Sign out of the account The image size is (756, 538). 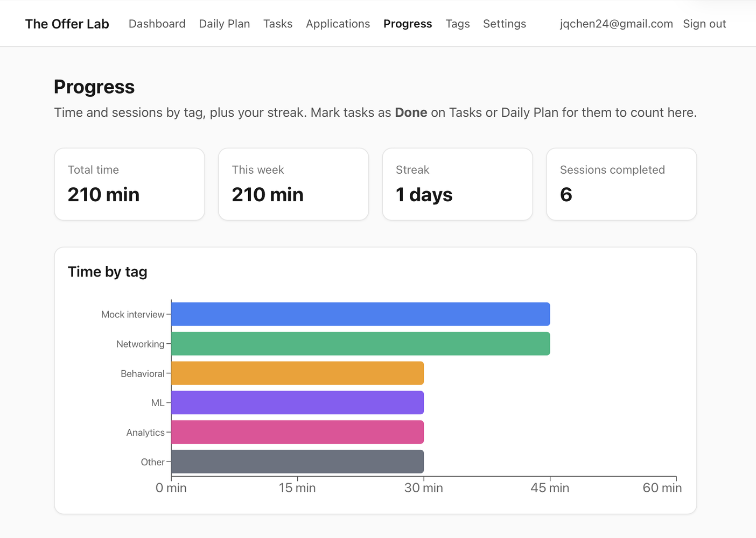click(704, 24)
